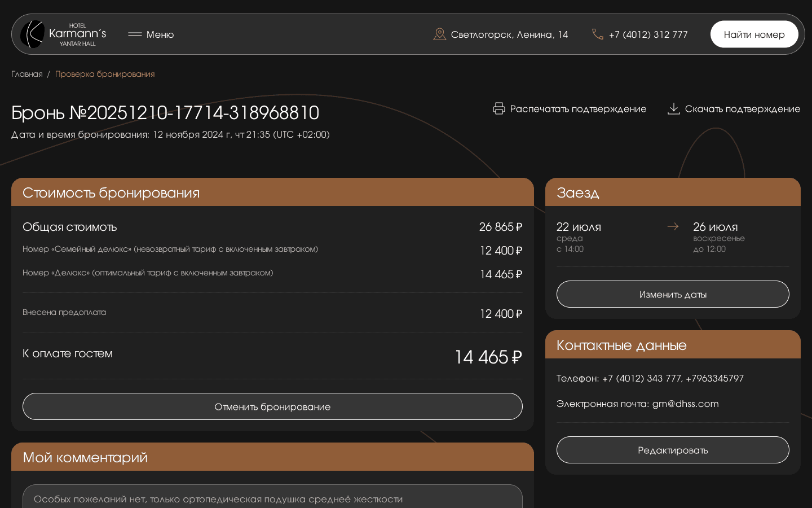Select Проверка бронирования breadcrumb

[105, 74]
